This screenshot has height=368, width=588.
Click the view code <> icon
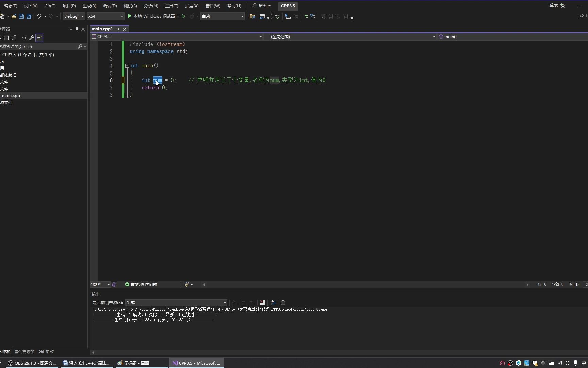click(x=24, y=38)
